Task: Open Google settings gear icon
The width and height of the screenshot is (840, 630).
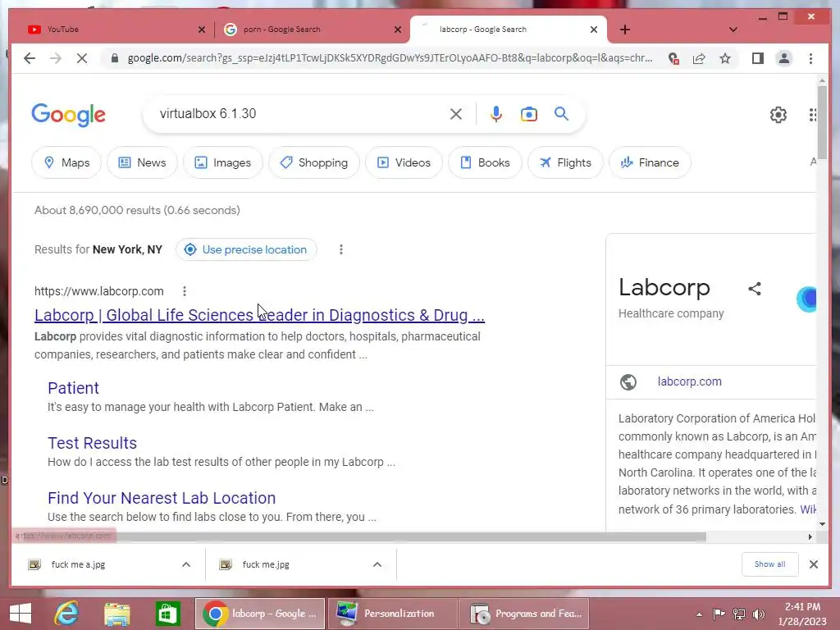Action: (778, 115)
